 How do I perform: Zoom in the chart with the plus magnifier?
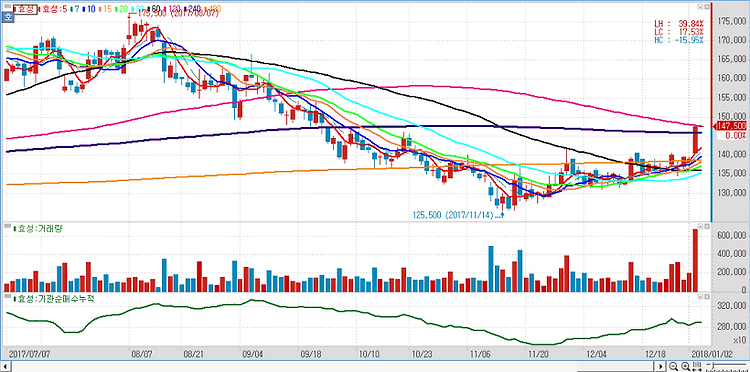tap(685, 366)
